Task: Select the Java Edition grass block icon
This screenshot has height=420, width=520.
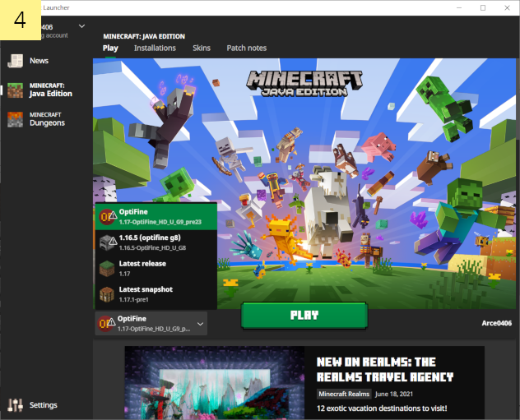Action: pos(16,90)
